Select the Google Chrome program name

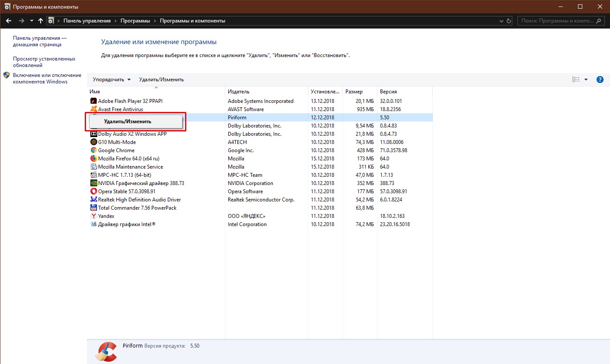click(x=116, y=150)
